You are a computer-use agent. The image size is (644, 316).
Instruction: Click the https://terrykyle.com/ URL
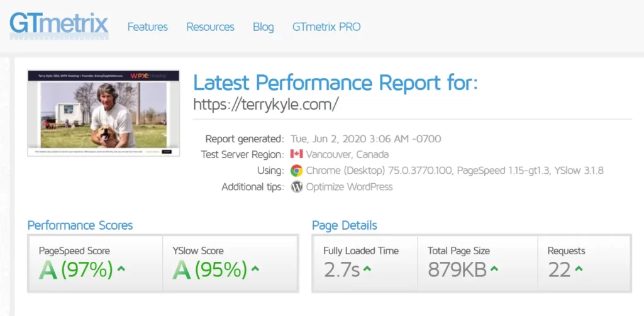(266, 104)
